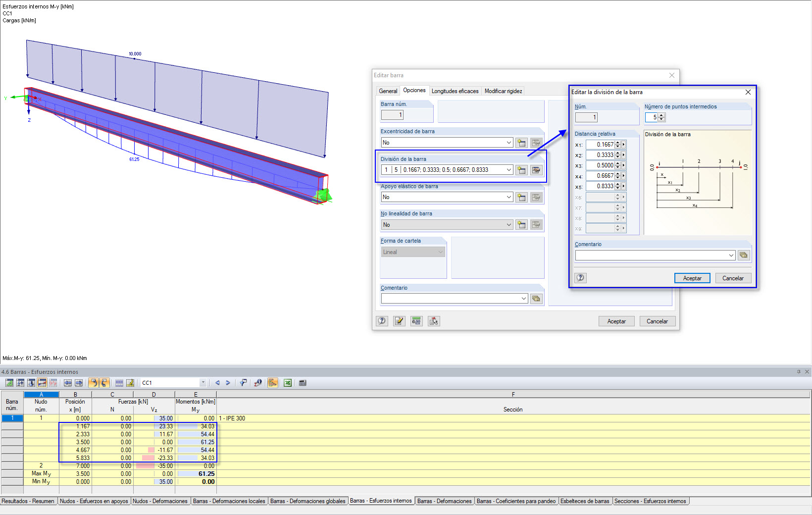Click the x2 field's spinner arrows
This screenshot has width=812, height=515.
[617, 155]
